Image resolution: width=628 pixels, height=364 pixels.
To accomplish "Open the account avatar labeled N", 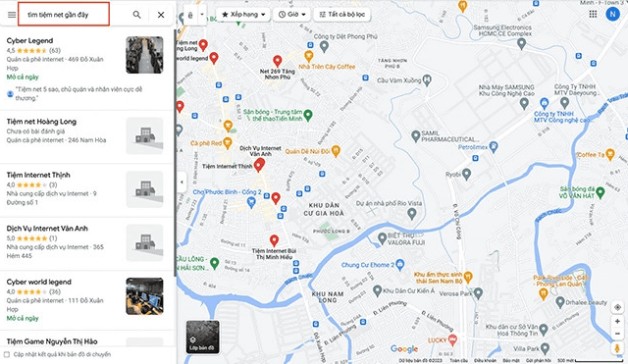I will [x=612, y=14].
